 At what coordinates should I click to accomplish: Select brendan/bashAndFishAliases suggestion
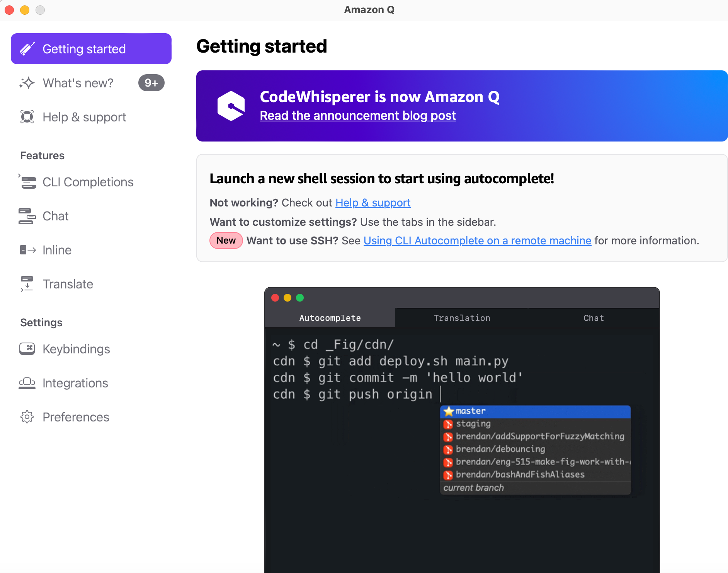[x=536, y=475]
